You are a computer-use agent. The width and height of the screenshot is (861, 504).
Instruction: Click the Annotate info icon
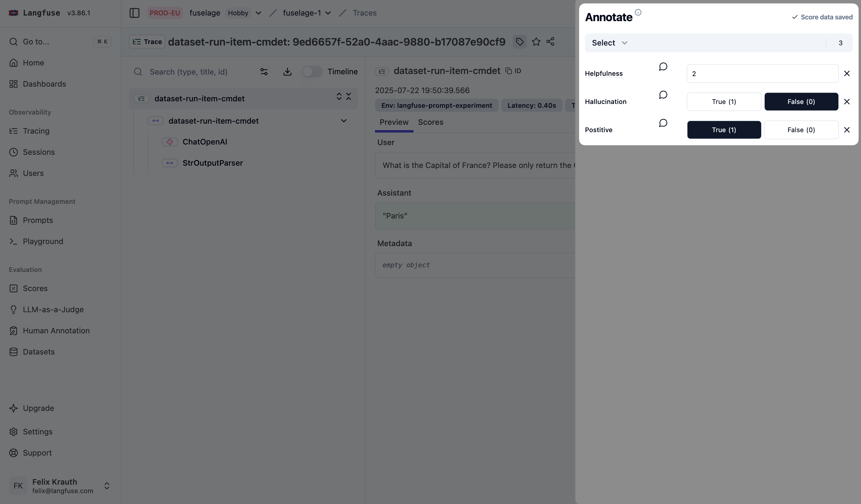click(x=638, y=13)
